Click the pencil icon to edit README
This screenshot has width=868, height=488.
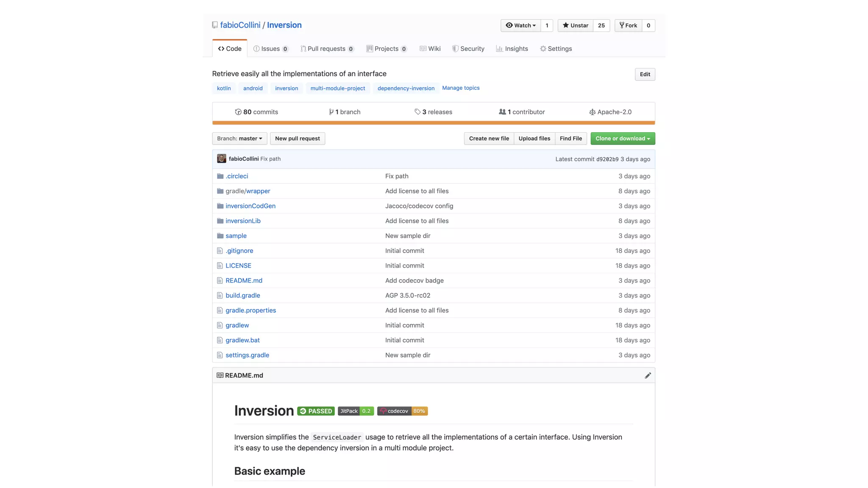[x=648, y=375]
